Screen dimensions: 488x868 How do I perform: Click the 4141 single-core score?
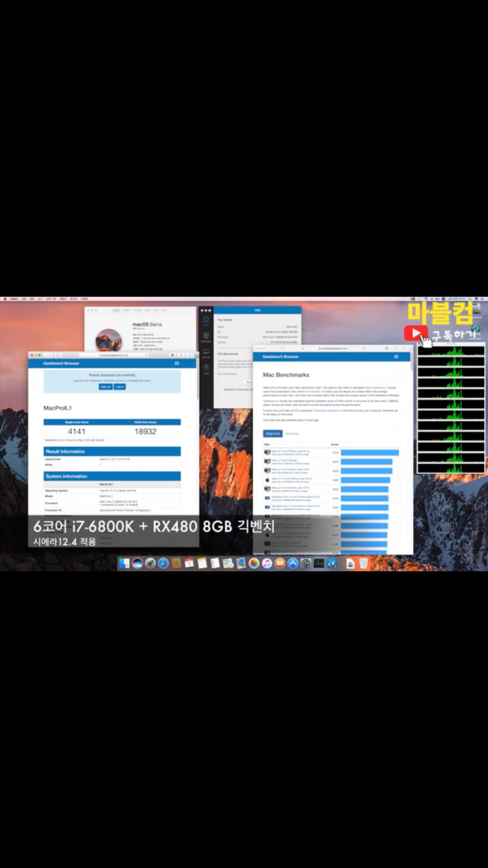pos(77,431)
